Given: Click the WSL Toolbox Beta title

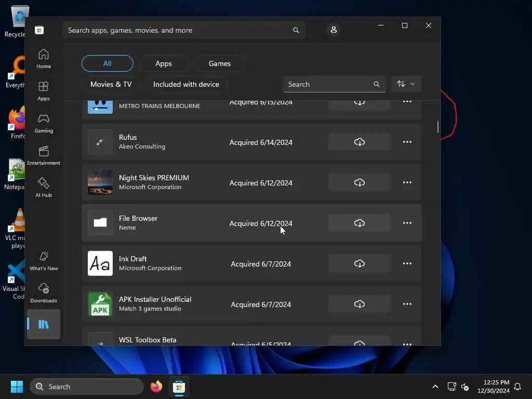Looking at the screenshot, I should pyautogui.click(x=148, y=340).
